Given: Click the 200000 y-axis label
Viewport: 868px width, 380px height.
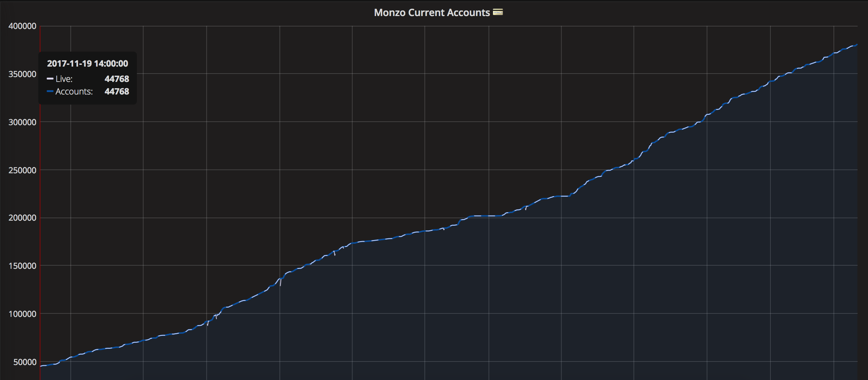Looking at the screenshot, I should [x=22, y=218].
